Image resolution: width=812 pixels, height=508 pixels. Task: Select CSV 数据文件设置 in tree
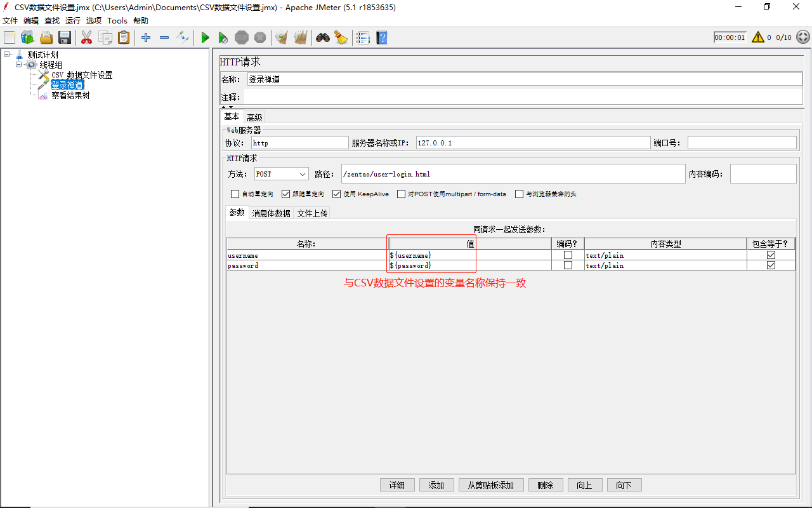[82, 75]
